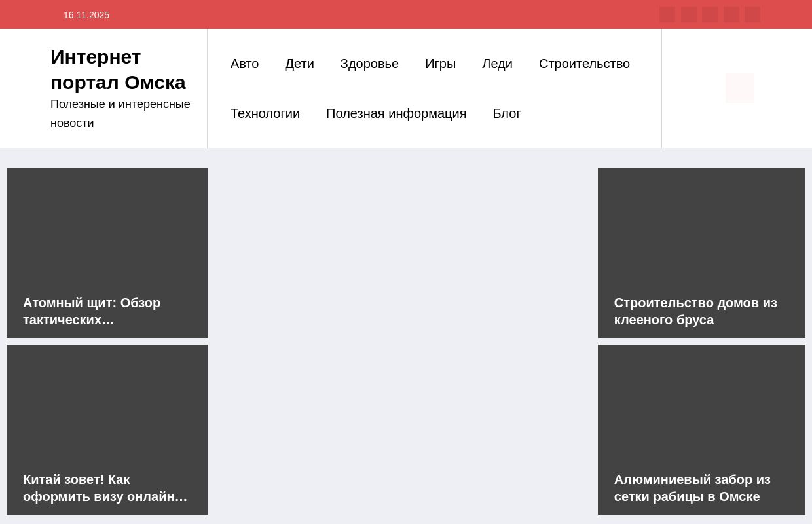Select Здоровье in the navigation menu
Image resolution: width=812 pixels, height=524 pixels.
tap(369, 64)
